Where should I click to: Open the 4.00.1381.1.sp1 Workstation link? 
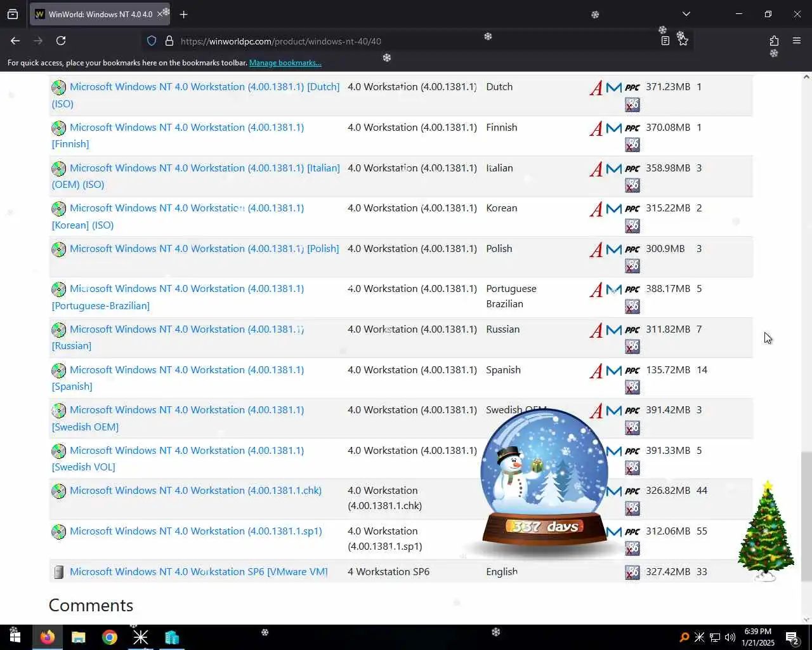(195, 531)
